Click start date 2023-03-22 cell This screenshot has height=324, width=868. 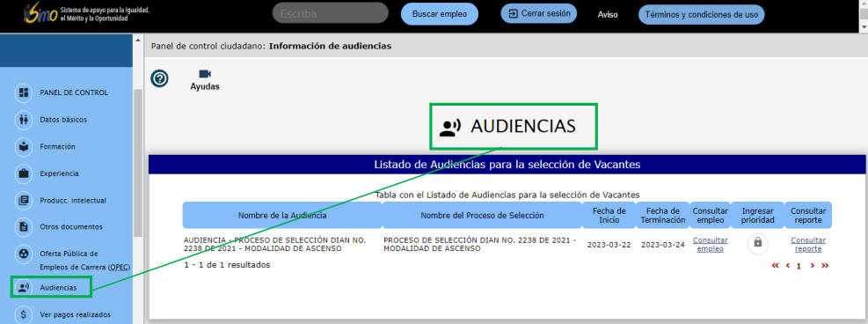coord(609,245)
